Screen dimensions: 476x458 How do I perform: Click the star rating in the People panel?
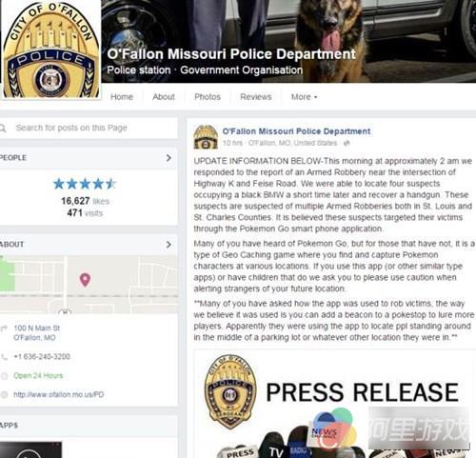click(85, 184)
